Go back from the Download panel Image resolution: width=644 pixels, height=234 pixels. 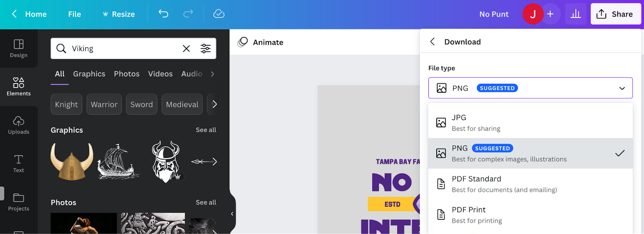click(x=433, y=41)
